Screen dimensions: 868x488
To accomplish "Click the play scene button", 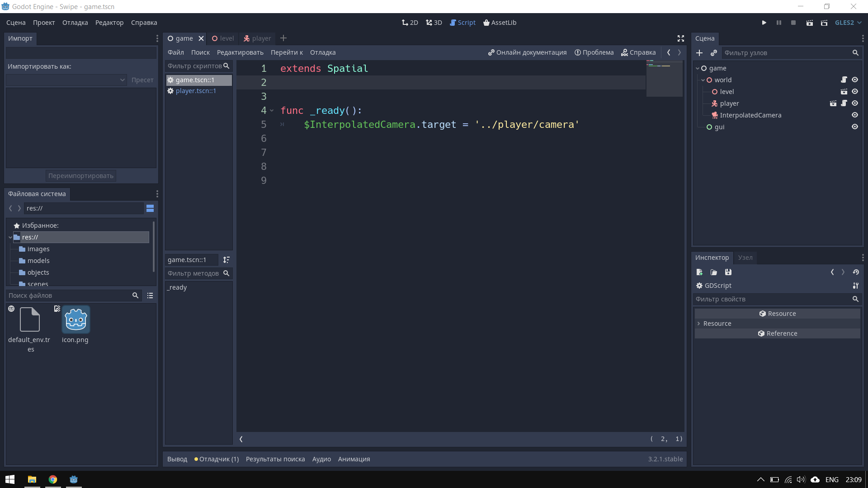I will coord(810,23).
